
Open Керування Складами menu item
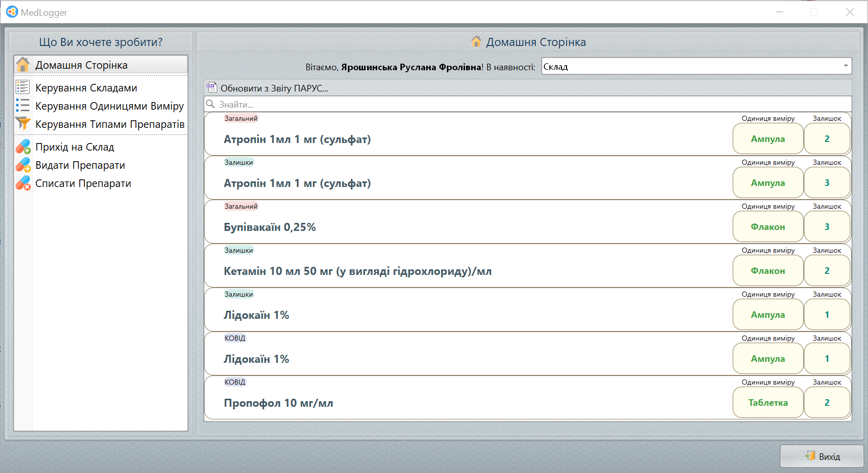click(x=86, y=88)
